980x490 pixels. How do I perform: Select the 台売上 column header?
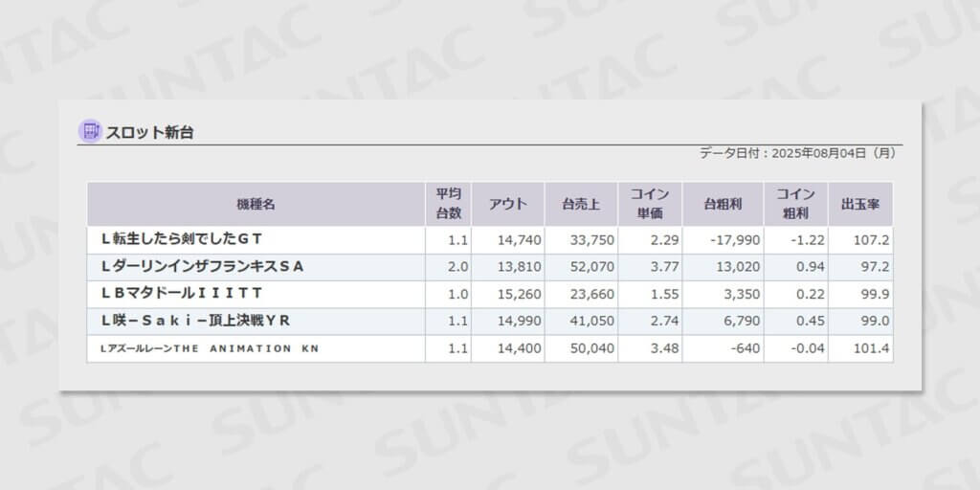580,204
